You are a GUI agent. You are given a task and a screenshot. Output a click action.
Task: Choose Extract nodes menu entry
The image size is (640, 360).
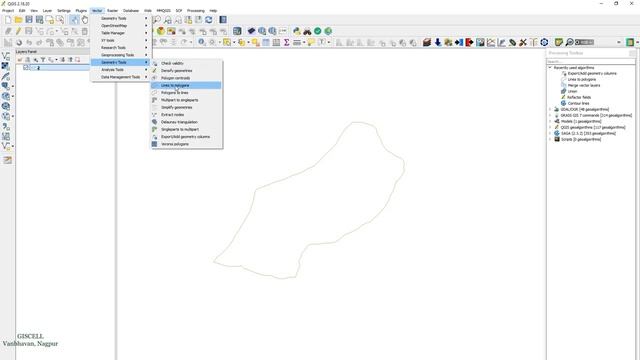pyautogui.click(x=186, y=115)
